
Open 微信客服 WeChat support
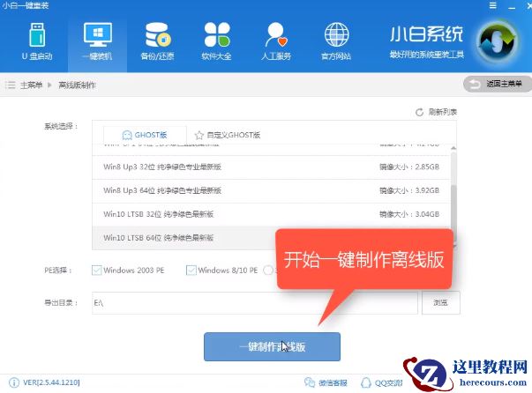326,382
